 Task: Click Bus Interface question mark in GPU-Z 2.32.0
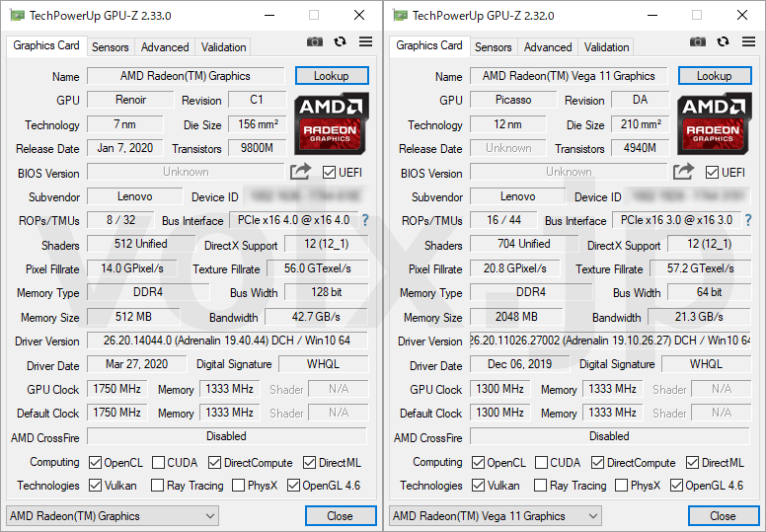tap(748, 220)
